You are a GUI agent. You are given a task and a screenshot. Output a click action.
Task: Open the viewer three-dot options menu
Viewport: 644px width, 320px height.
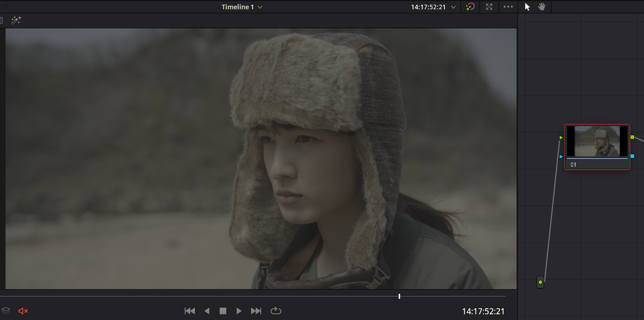coord(508,7)
